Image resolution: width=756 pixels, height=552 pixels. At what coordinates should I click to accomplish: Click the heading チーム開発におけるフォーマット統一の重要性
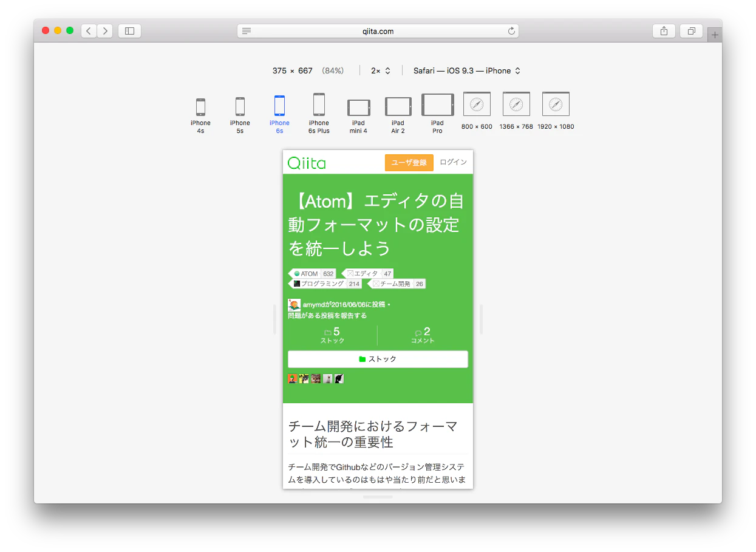pyautogui.click(x=373, y=434)
